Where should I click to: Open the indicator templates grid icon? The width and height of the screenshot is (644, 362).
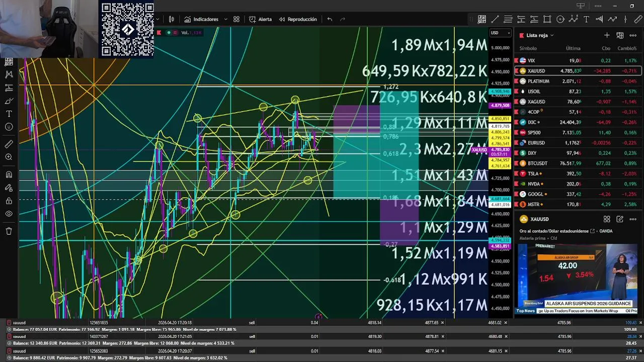point(236,19)
